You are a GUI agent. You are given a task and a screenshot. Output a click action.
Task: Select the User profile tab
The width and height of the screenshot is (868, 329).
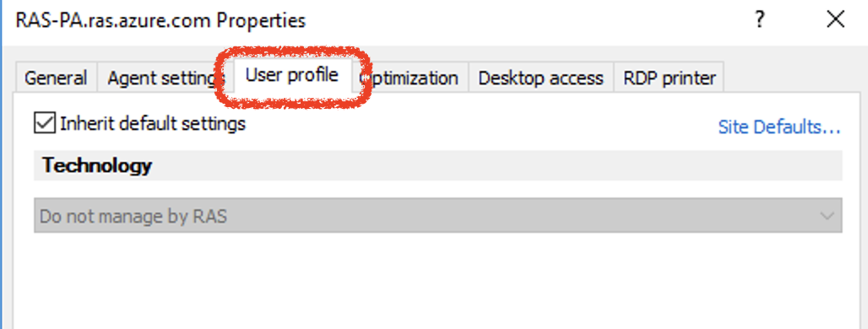pyautogui.click(x=292, y=74)
